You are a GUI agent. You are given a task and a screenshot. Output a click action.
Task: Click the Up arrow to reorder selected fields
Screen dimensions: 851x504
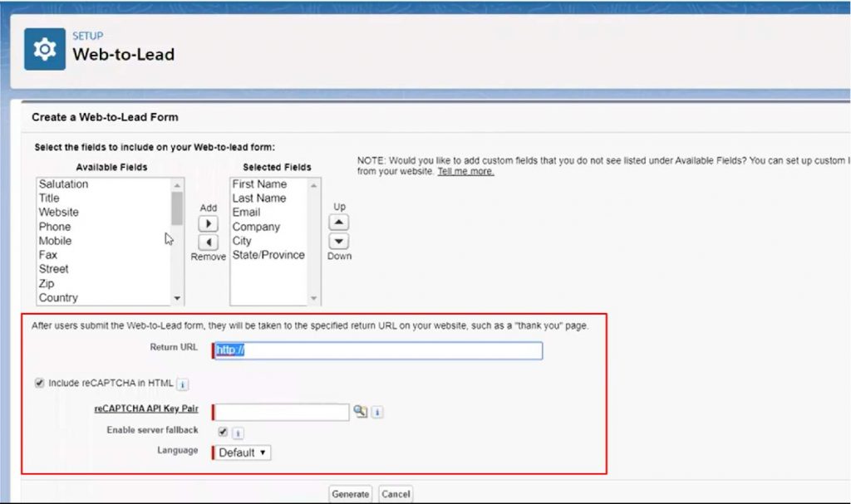(338, 222)
